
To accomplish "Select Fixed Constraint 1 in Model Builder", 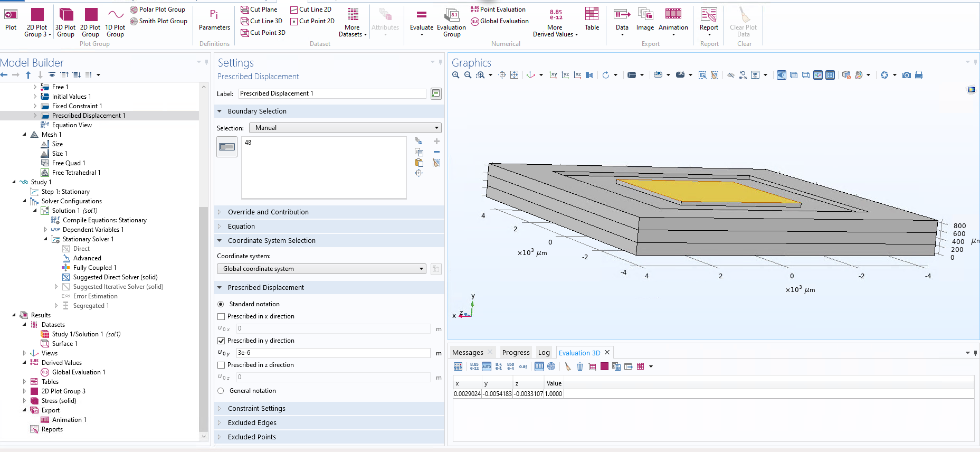I will point(77,106).
